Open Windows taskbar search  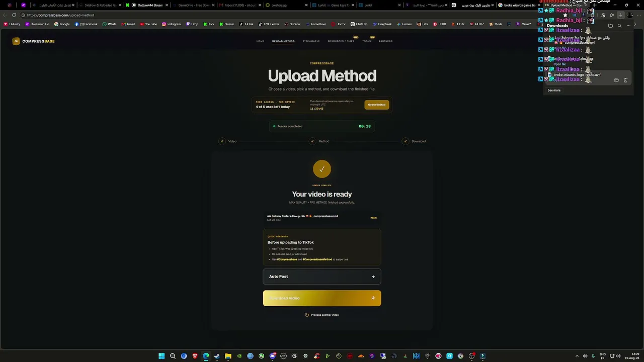173,356
